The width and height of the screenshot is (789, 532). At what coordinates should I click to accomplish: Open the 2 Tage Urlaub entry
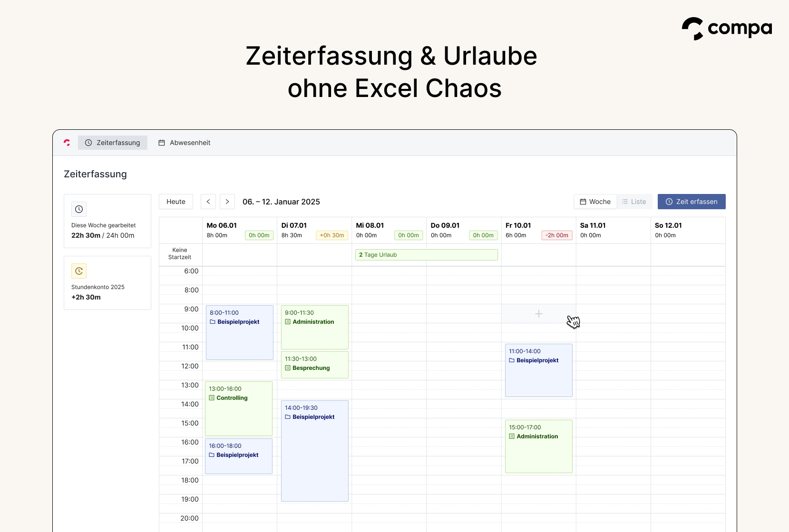coord(426,255)
